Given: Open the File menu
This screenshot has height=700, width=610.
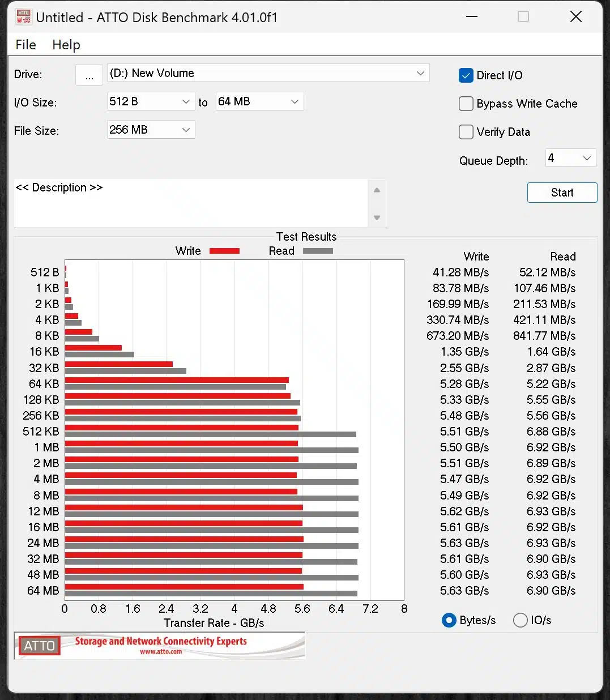Looking at the screenshot, I should click(x=25, y=45).
